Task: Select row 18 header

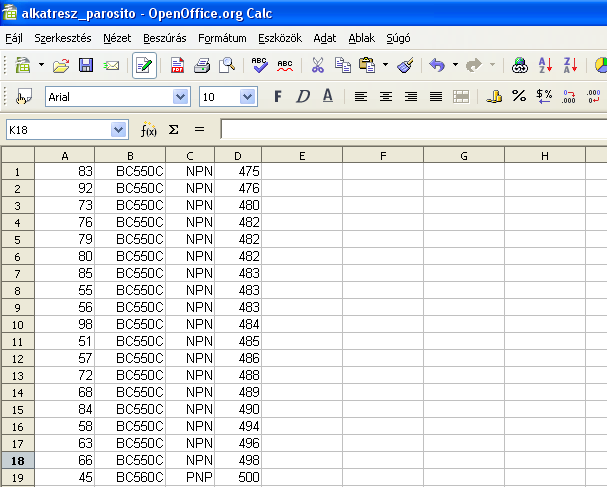Action: point(17,461)
